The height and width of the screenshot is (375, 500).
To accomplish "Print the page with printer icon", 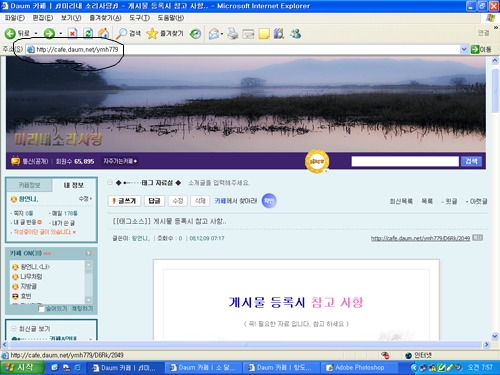I will [233, 34].
